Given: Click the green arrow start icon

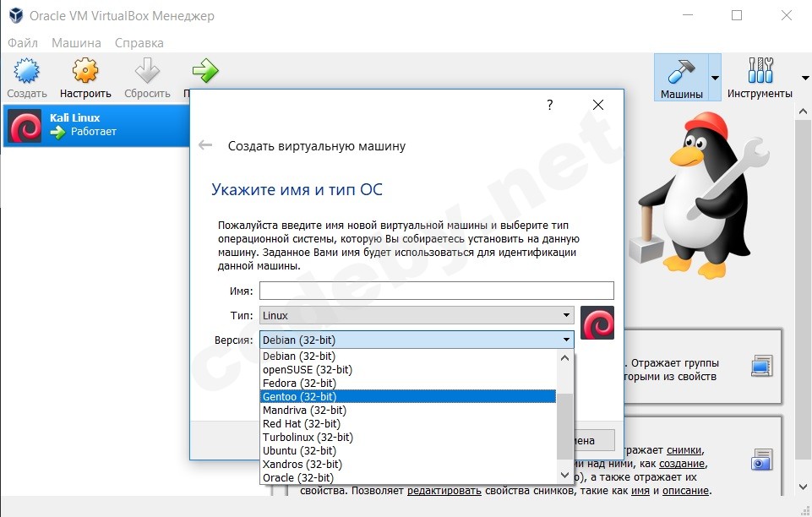Looking at the screenshot, I should tap(205, 71).
